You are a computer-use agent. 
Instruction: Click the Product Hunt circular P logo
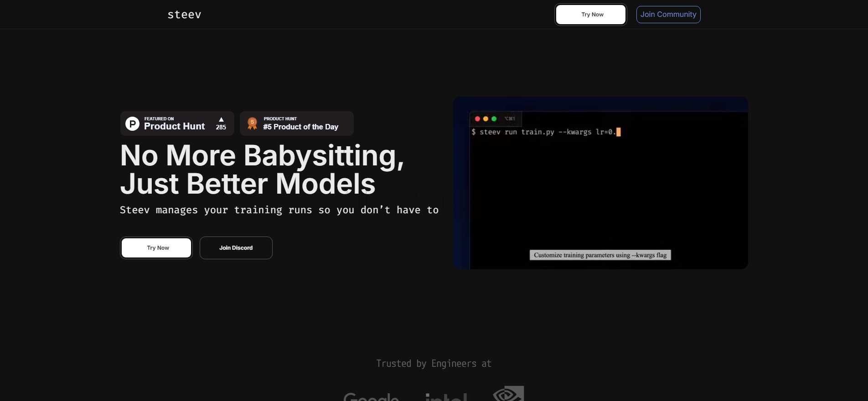(132, 123)
